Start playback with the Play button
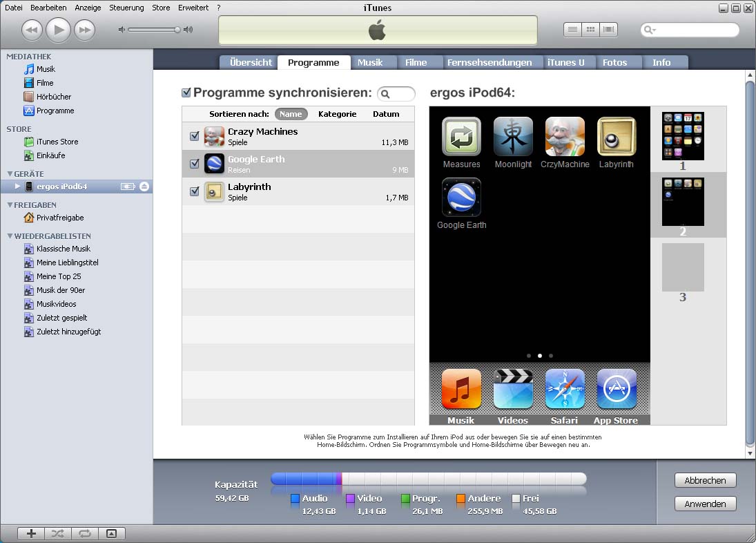Screen dimensions: 756x543 (58, 30)
